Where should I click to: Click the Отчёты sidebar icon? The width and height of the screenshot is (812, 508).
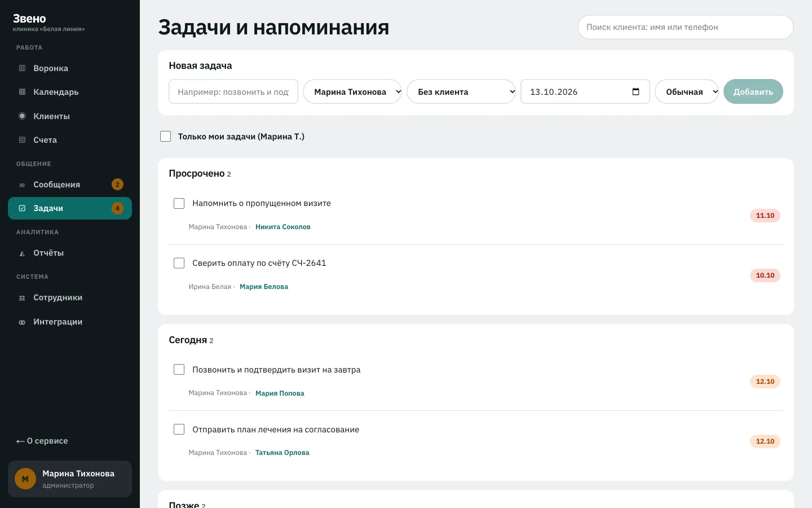[23, 253]
